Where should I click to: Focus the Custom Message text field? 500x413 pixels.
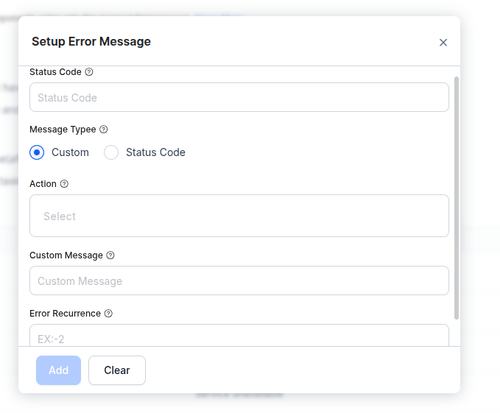pos(239,280)
